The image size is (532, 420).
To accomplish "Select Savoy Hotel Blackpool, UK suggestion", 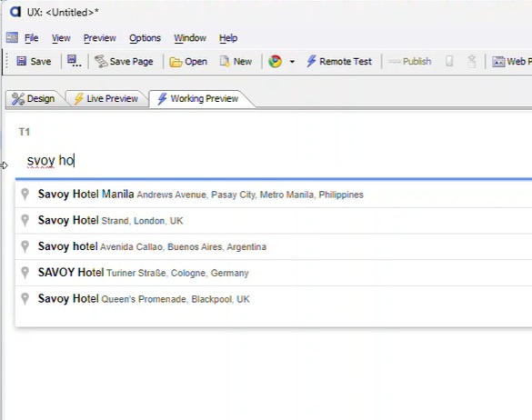I will [274, 299].
